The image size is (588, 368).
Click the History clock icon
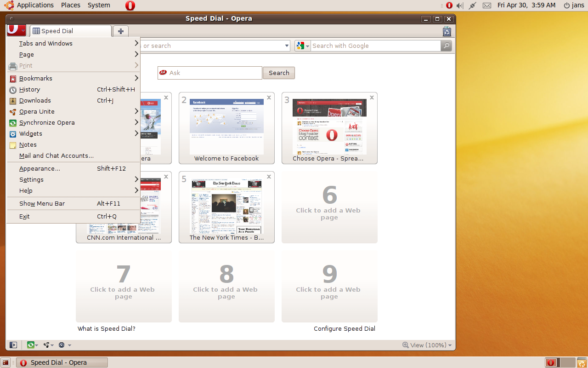click(x=13, y=90)
